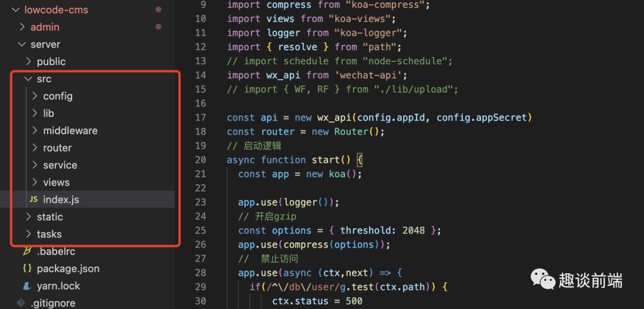Click line number 28 in the gutter
Viewport: 644px width, 309px height.
click(x=200, y=273)
